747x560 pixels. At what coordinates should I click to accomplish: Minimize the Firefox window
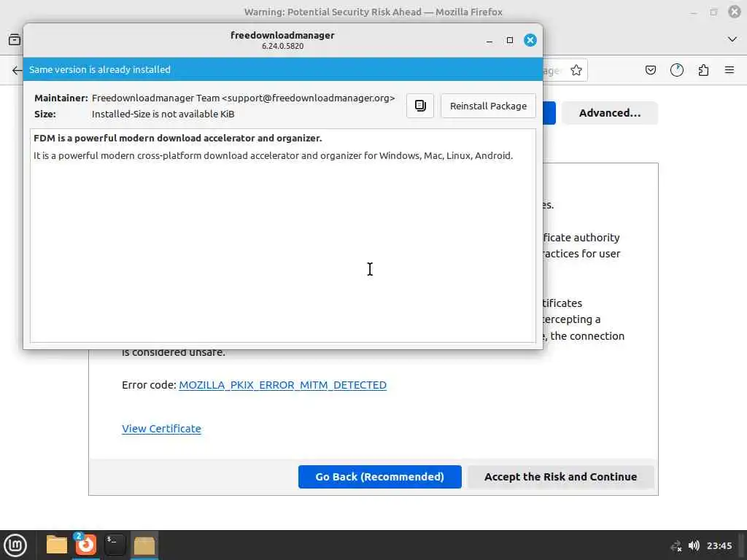tap(694, 12)
